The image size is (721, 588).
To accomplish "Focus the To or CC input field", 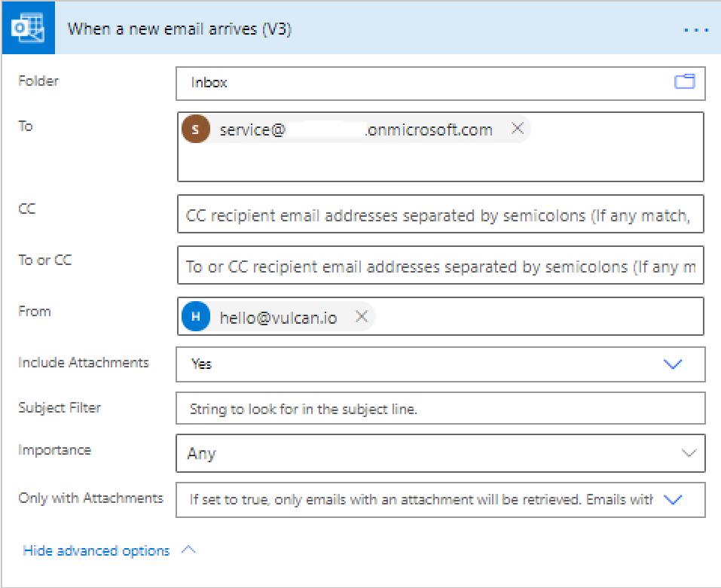I will click(x=440, y=267).
